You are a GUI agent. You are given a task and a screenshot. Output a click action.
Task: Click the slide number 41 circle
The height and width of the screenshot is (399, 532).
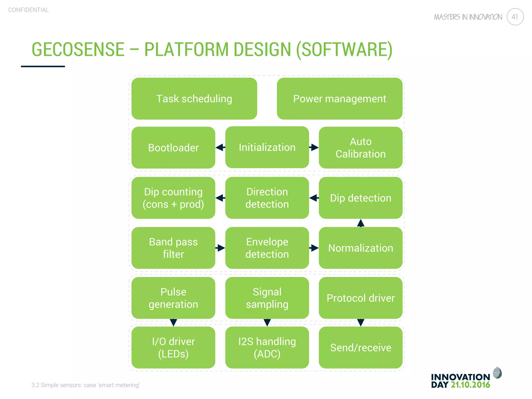point(515,17)
